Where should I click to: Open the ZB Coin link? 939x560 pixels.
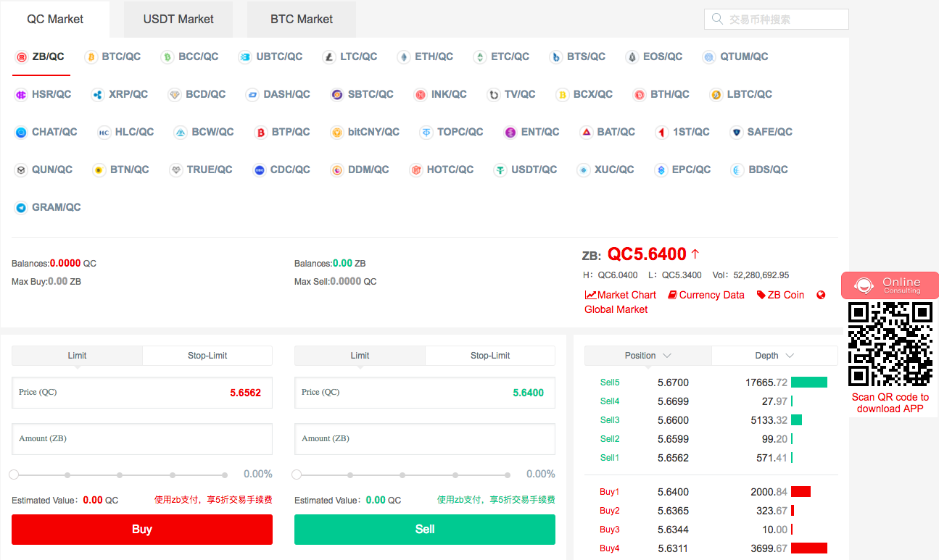(780, 295)
